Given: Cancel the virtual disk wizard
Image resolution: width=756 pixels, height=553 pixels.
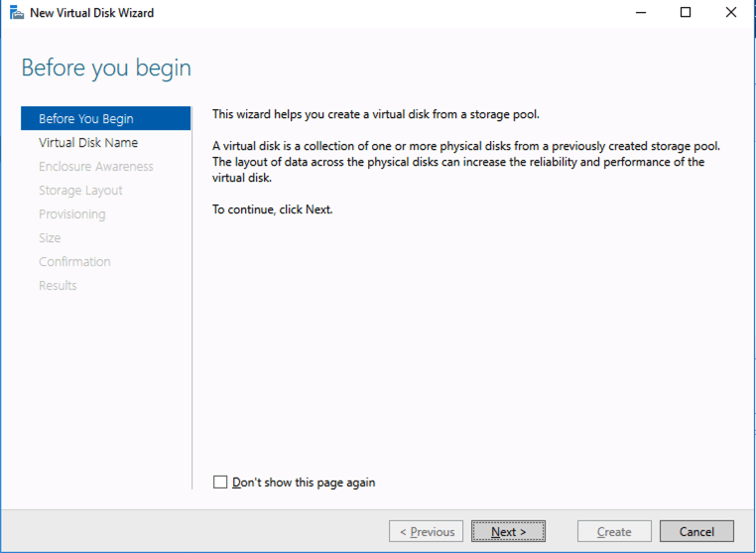Looking at the screenshot, I should (696, 532).
